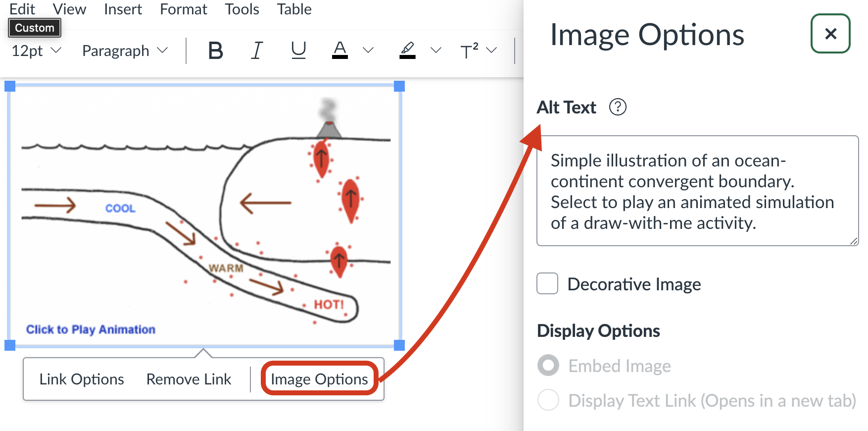The height and width of the screenshot is (431, 868).
Task: Click inside the Alt Text field
Action: [x=697, y=191]
